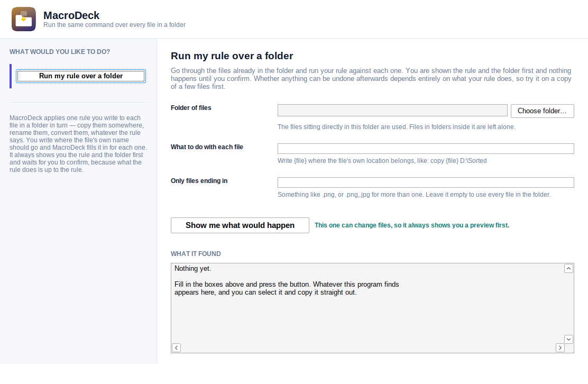The width and height of the screenshot is (588, 384).
Task: Click 'Show me what would happen' button
Action: point(240,225)
